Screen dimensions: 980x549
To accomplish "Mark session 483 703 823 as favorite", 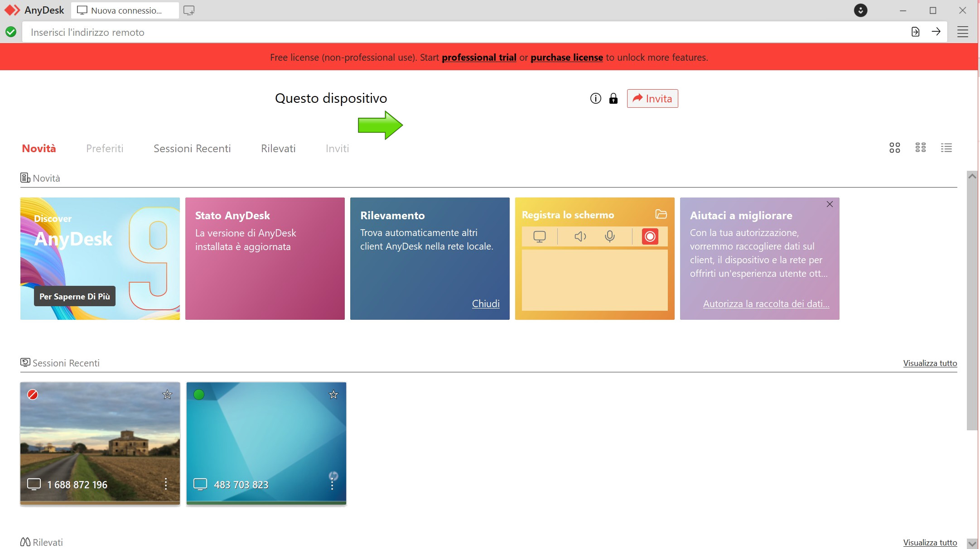I will coord(333,394).
